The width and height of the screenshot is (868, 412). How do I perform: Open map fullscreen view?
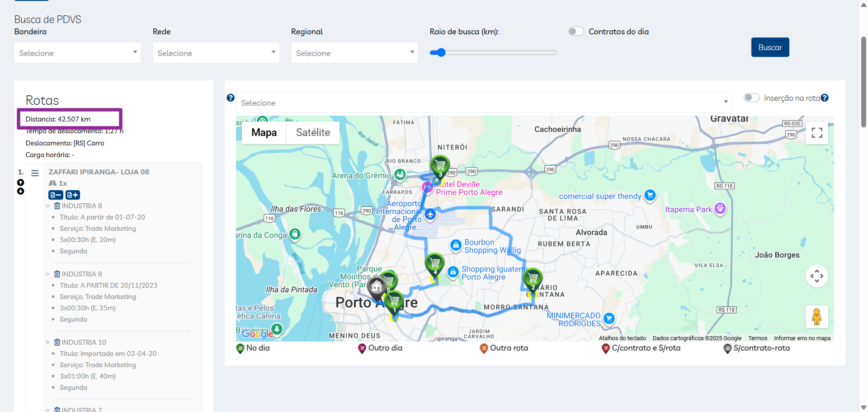click(816, 133)
